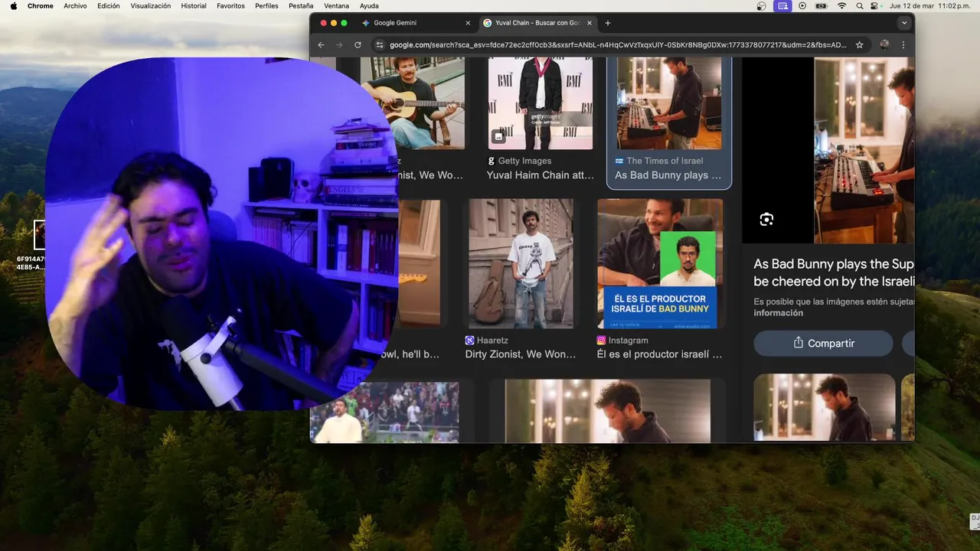980x551 pixels.
Task: Open the Historial menu
Action: pos(194,6)
